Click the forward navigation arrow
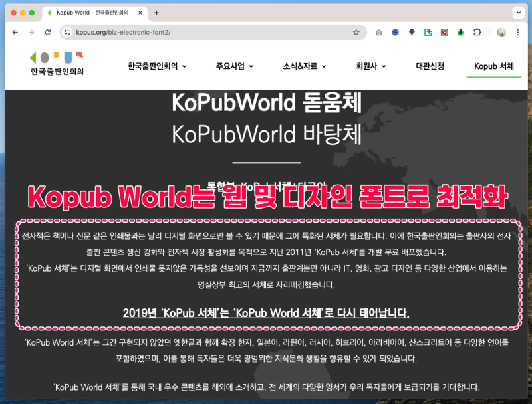The image size is (532, 404). click(31, 32)
